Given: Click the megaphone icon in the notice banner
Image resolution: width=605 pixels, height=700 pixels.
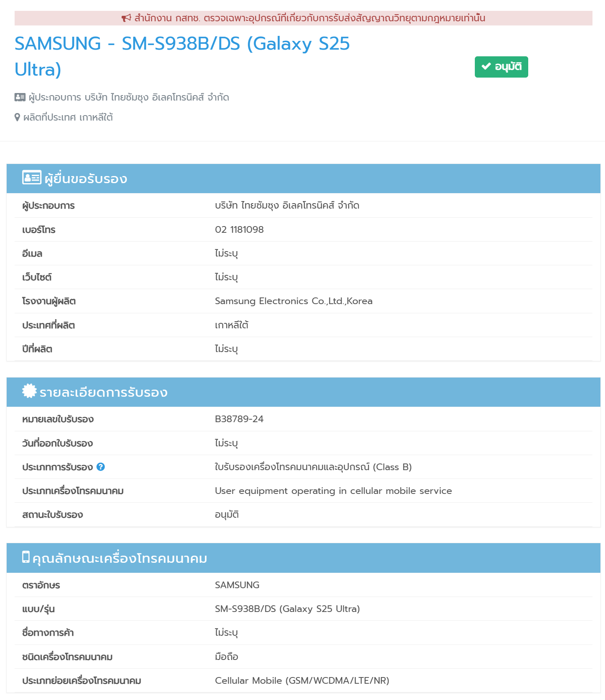Looking at the screenshot, I should tap(126, 18).
